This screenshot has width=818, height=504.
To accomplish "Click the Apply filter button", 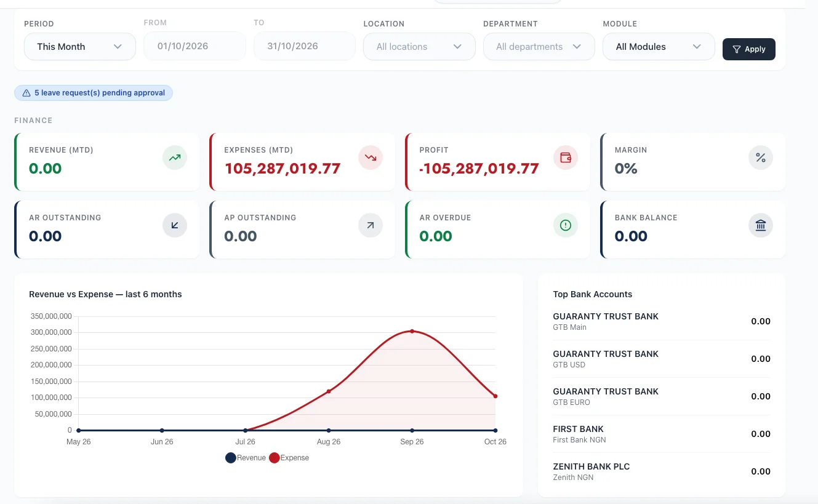I will (749, 49).
